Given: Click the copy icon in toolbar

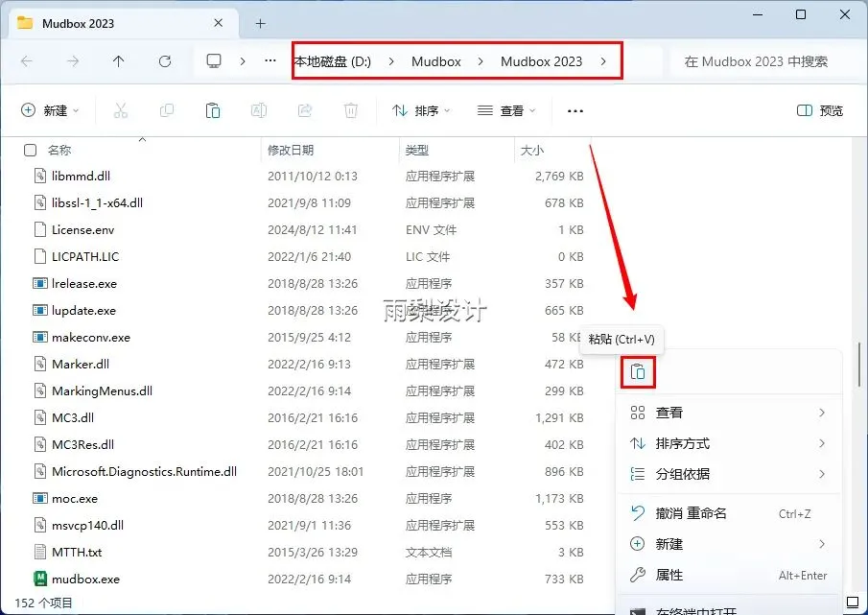Looking at the screenshot, I should pyautogui.click(x=167, y=110).
